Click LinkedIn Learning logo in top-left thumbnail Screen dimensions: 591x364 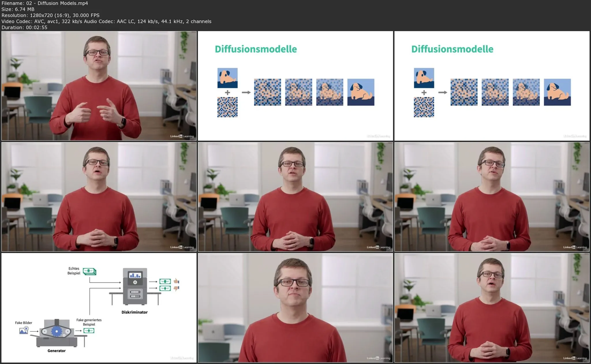[x=182, y=136]
